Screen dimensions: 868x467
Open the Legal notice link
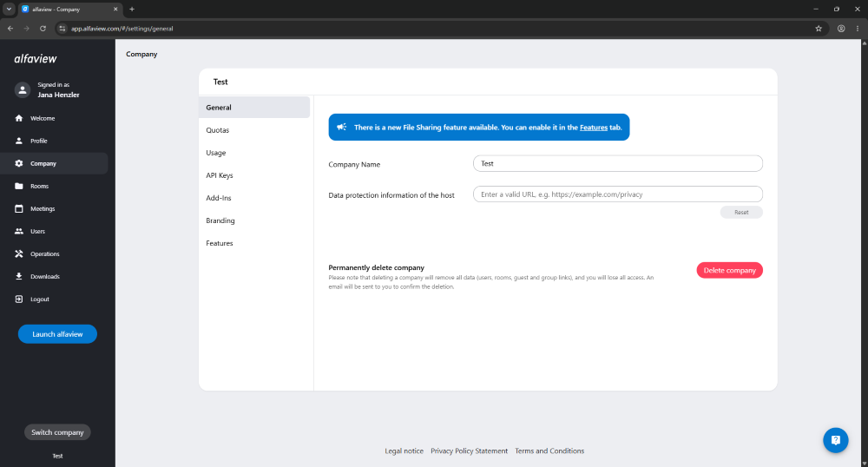pyautogui.click(x=404, y=451)
